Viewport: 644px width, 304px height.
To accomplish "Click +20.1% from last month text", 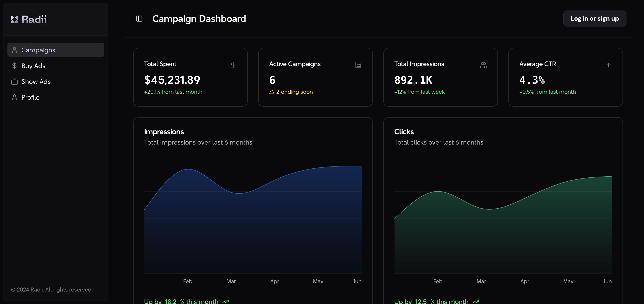I will pyautogui.click(x=173, y=92).
